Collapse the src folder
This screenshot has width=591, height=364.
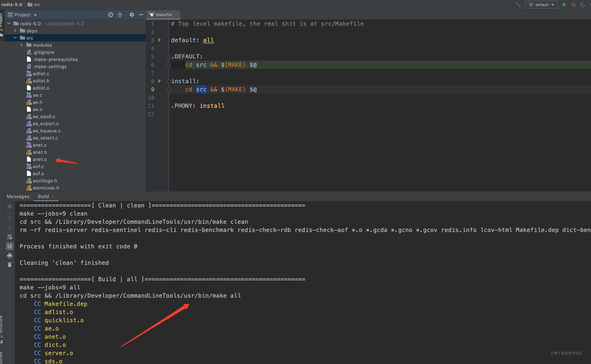(x=15, y=38)
